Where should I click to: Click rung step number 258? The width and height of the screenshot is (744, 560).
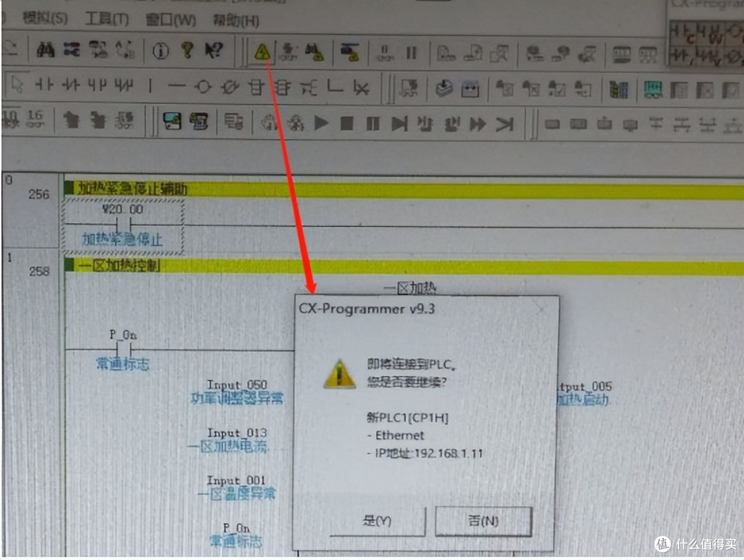click(x=39, y=271)
